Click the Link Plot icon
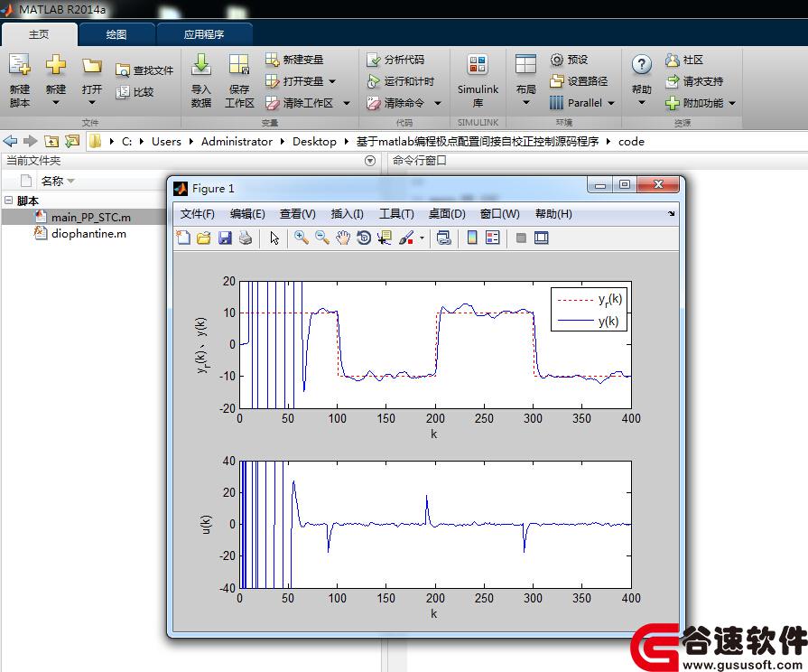The width and height of the screenshot is (808, 672). [443, 238]
